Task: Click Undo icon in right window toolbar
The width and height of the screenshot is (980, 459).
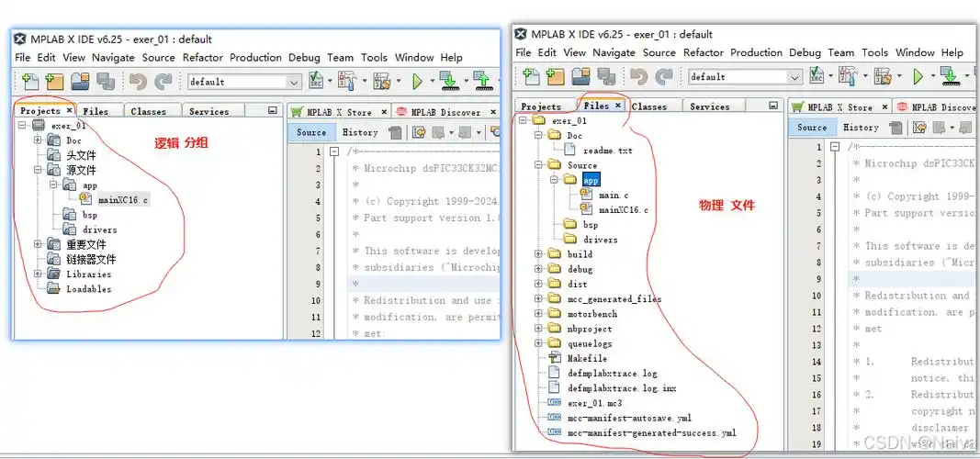Action: (640, 76)
